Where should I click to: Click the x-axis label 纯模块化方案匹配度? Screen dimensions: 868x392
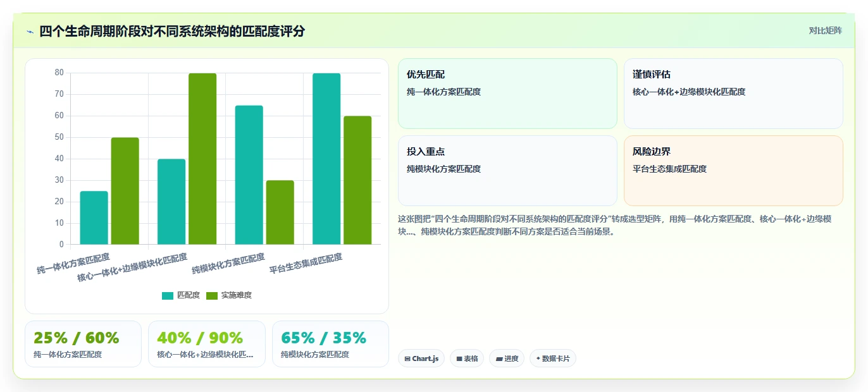228,264
